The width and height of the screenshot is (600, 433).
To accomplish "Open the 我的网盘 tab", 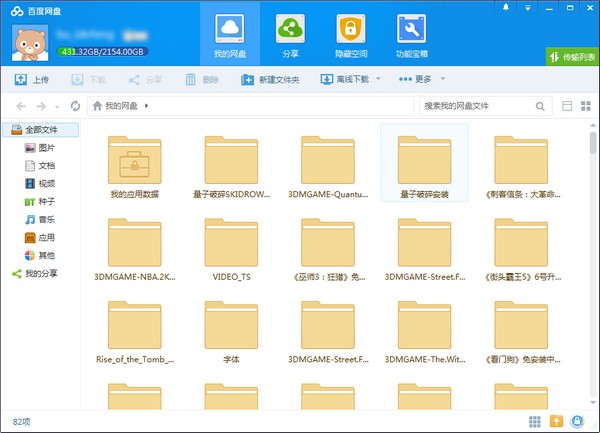I will pos(230,36).
